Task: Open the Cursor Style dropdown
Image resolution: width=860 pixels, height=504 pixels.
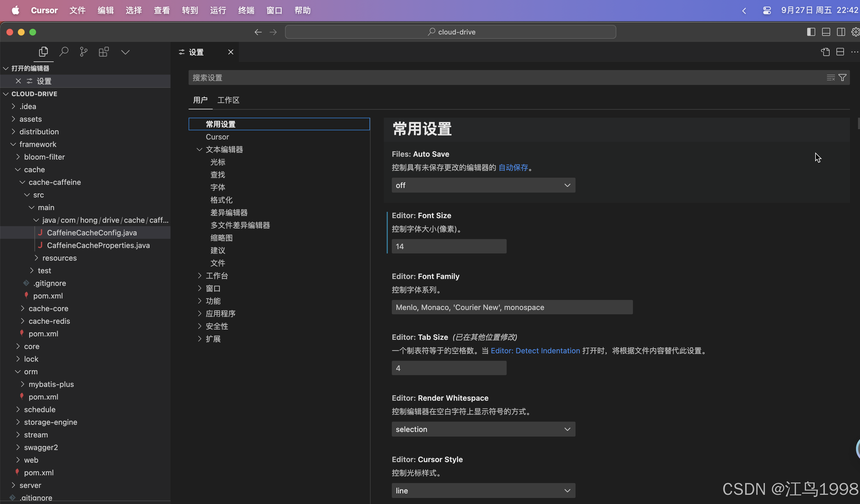Action: pos(483,491)
